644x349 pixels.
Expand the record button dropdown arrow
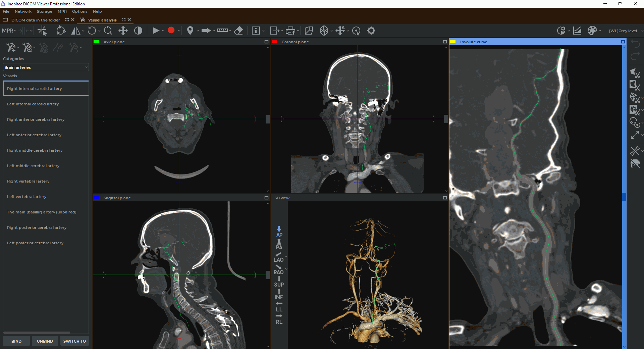tap(179, 31)
